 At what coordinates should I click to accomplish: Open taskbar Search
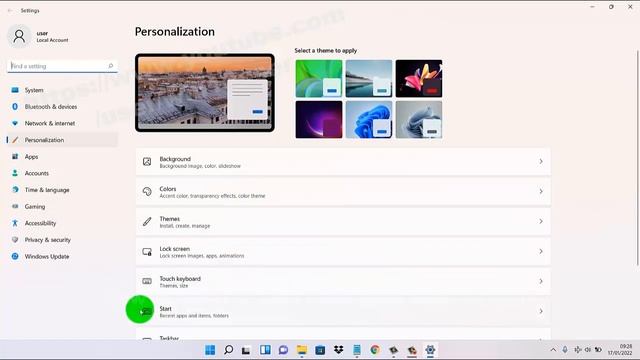(x=229, y=350)
